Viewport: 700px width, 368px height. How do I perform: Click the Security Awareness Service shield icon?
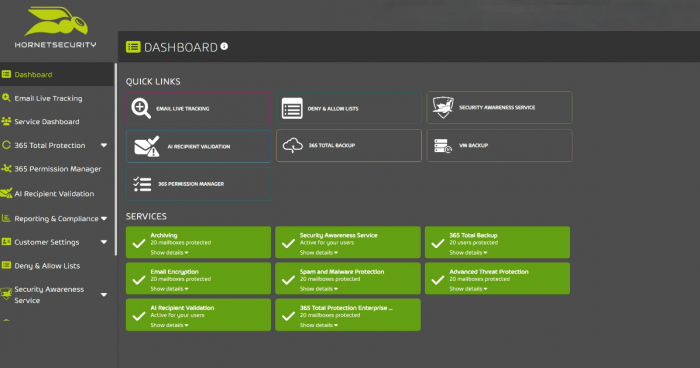tap(443, 108)
